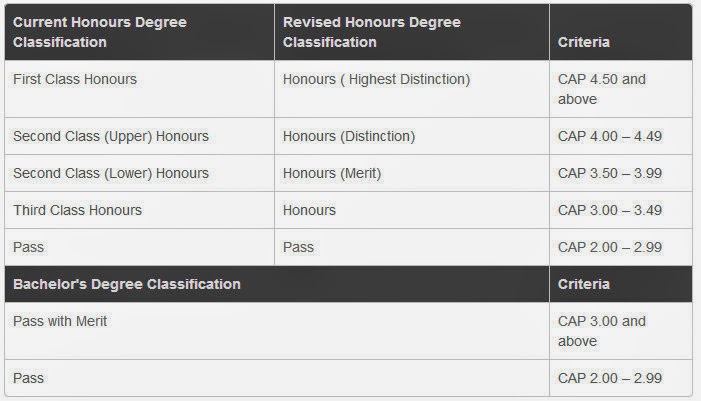Image resolution: width=701 pixels, height=401 pixels.
Task: Click the 'Honours (Distinction)' cell
Action: 348,136
